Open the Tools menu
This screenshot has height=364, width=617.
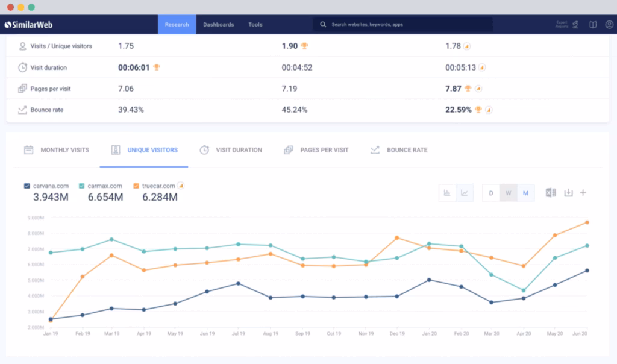255,25
